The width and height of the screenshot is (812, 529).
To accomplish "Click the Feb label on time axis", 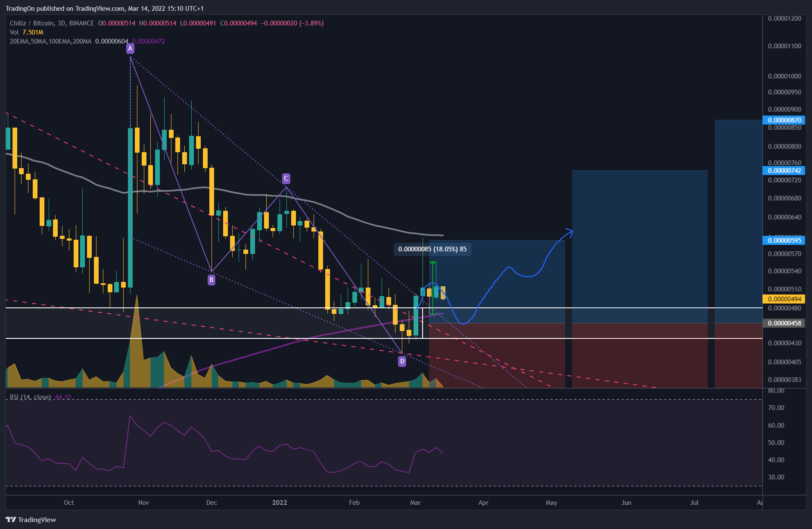I will point(354,503).
